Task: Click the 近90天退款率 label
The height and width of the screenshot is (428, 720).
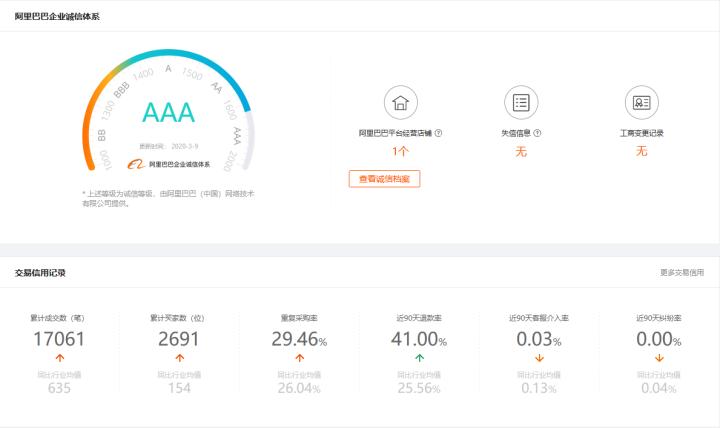Action: click(419, 318)
